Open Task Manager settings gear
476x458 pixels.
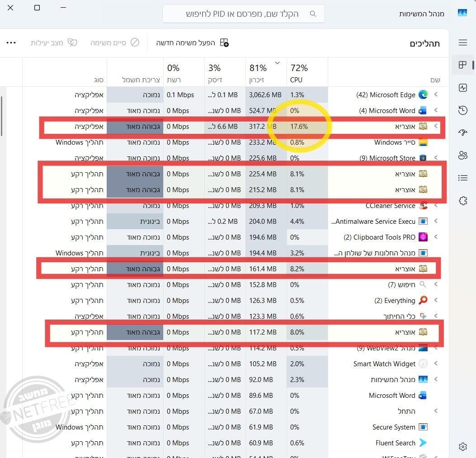(x=462, y=446)
